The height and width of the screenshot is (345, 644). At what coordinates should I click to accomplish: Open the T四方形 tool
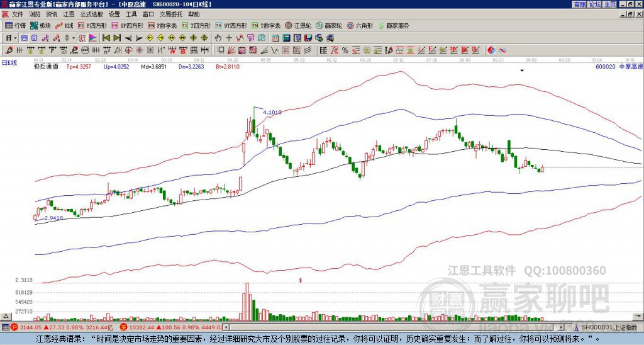coord(196,25)
